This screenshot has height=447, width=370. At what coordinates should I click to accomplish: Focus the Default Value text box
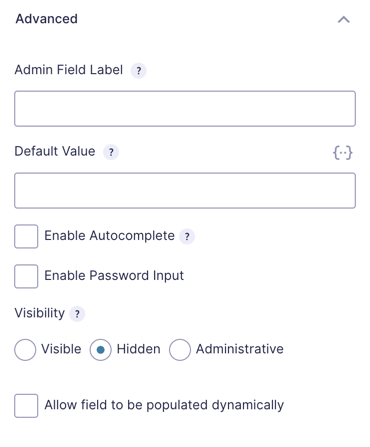click(x=185, y=191)
